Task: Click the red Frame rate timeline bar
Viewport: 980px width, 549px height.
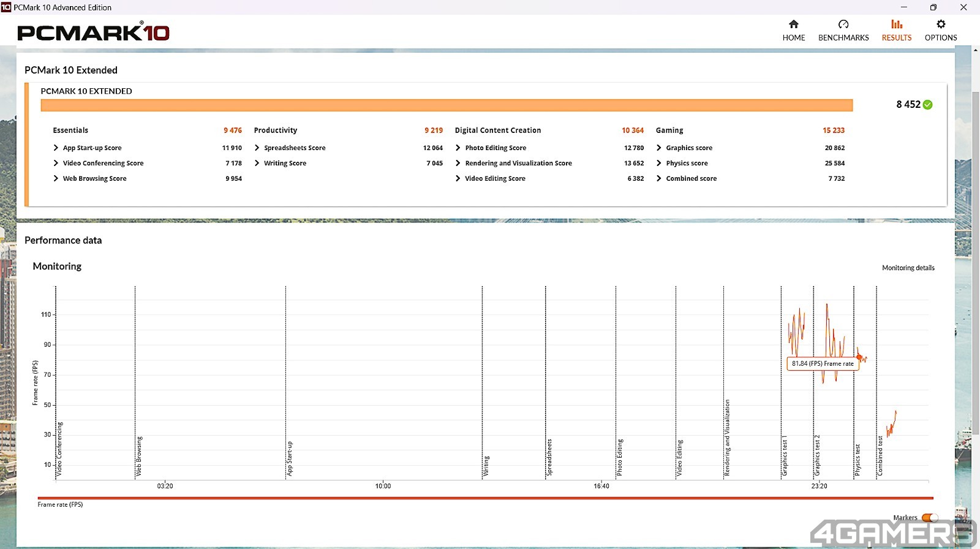Action: point(485,498)
